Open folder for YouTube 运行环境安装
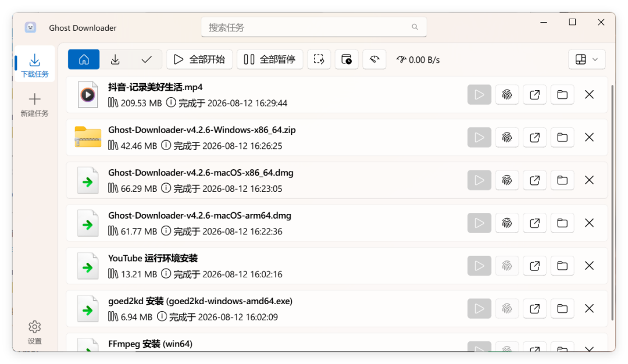 click(562, 266)
